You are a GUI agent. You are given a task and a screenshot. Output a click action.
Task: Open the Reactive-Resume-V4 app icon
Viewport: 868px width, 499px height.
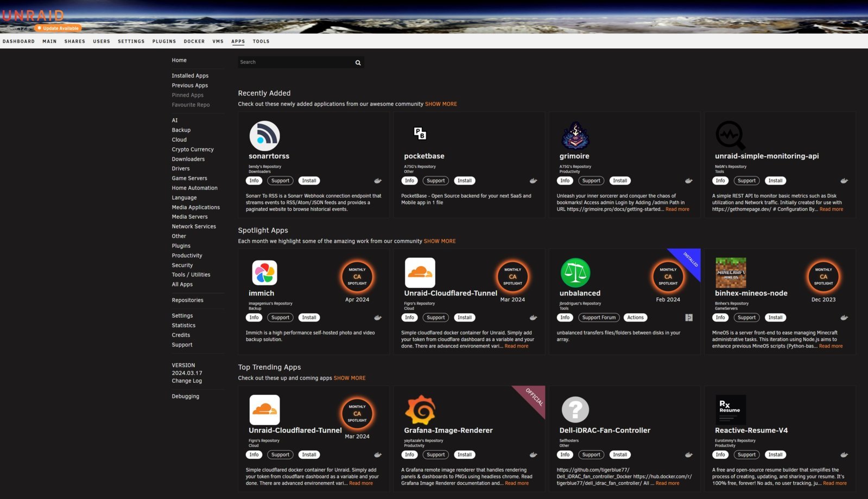(x=730, y=410)
